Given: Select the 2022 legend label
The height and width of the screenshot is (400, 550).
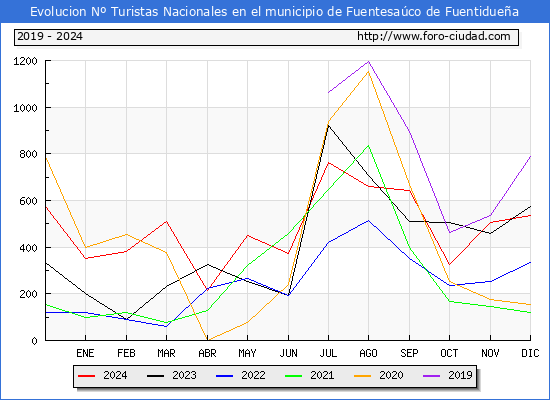Looking at the screenshot, I should (253, 375).
